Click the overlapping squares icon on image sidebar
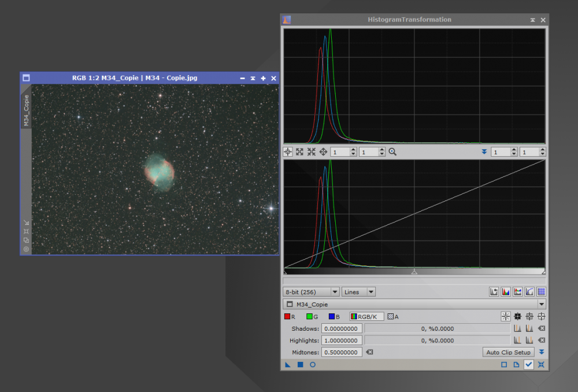 coord(26,240)
